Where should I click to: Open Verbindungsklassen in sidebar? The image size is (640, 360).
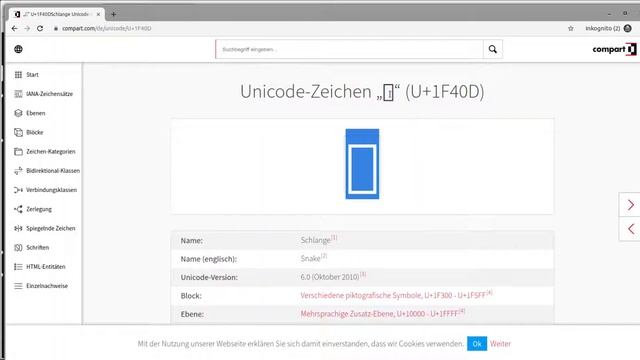click(x=51, y=190)
